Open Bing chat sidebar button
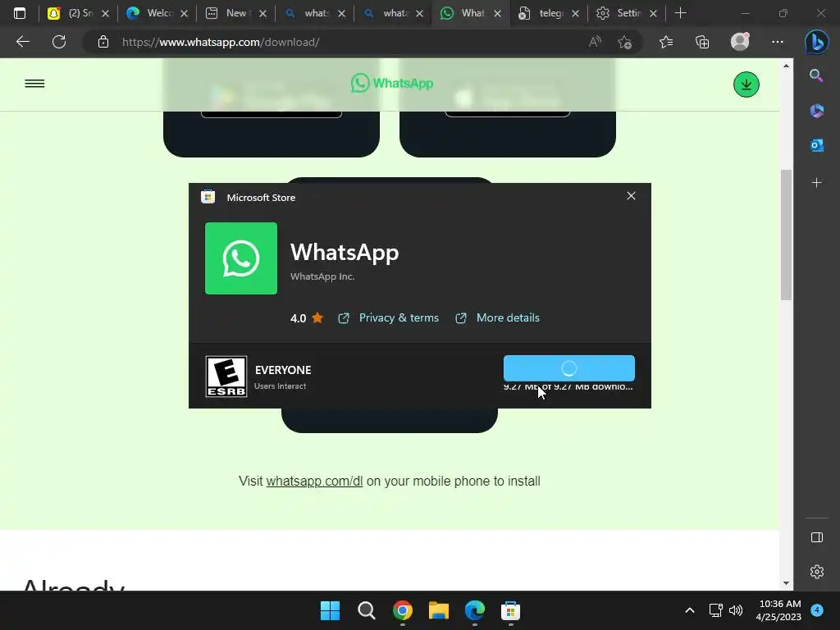 (x=816, y=42)
